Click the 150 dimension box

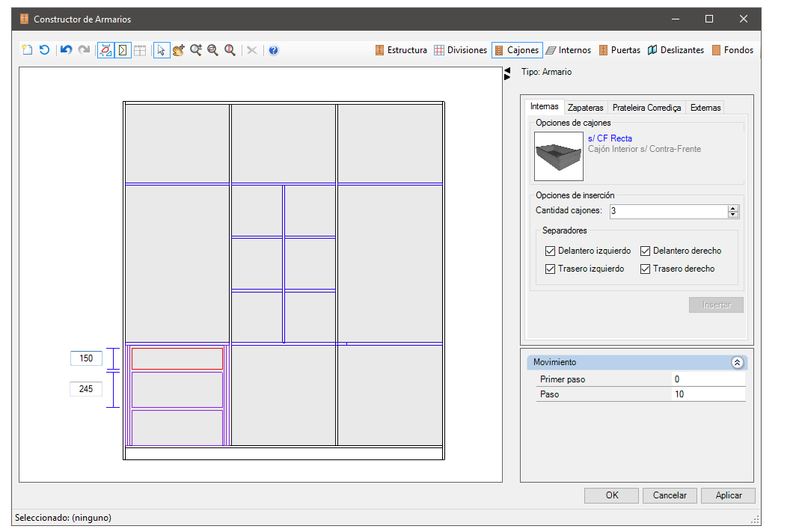click(86, 358)
